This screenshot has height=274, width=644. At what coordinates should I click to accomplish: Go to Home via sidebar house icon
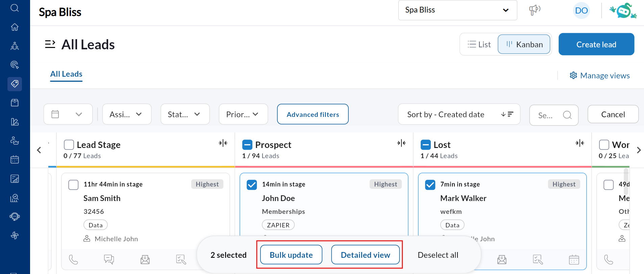[x=15, y=27]
